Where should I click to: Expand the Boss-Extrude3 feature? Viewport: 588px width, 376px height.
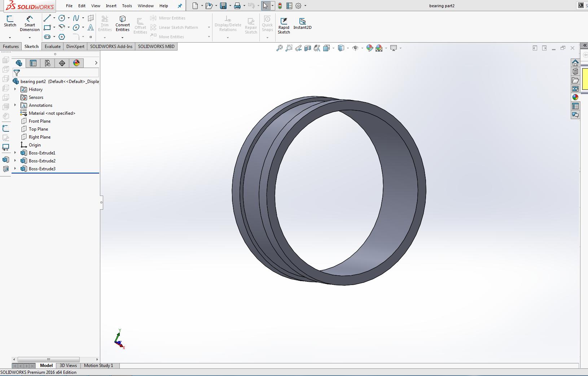(15, 169)
